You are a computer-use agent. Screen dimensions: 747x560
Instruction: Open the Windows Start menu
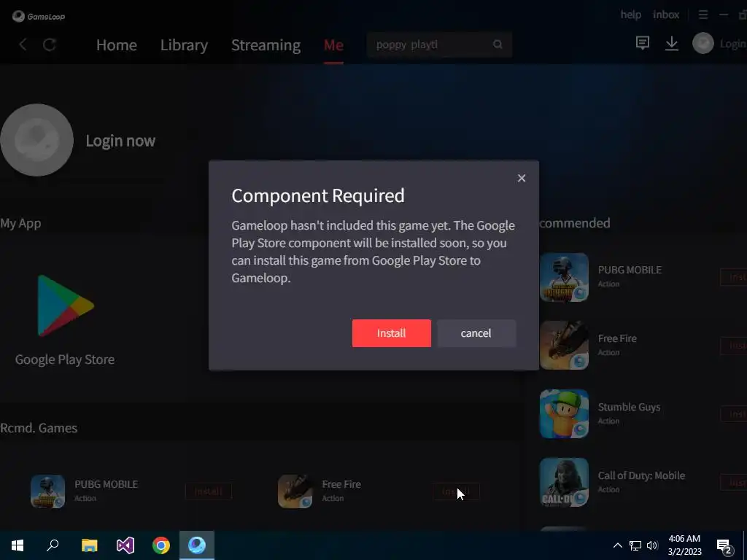[x=18, y=545]
